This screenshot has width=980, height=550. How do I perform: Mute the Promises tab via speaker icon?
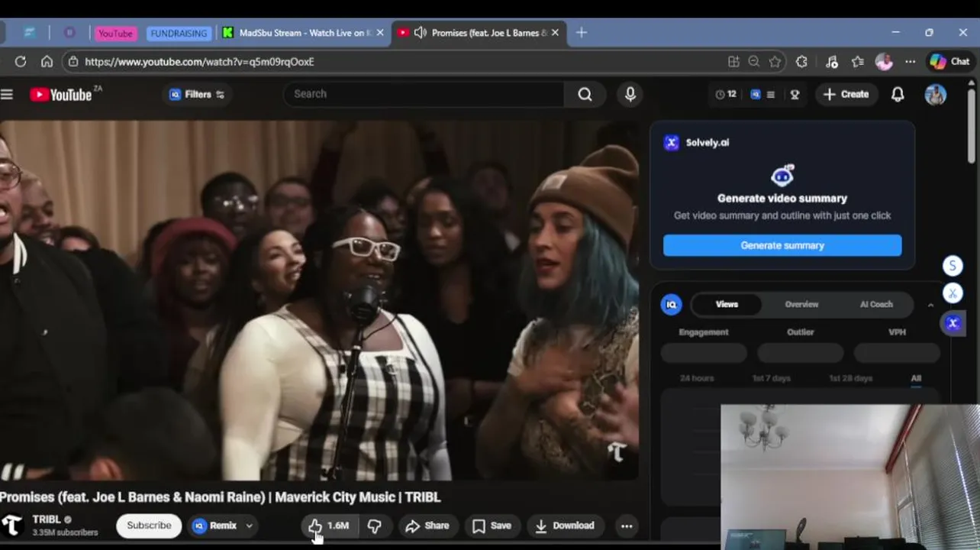coord(420,33)
